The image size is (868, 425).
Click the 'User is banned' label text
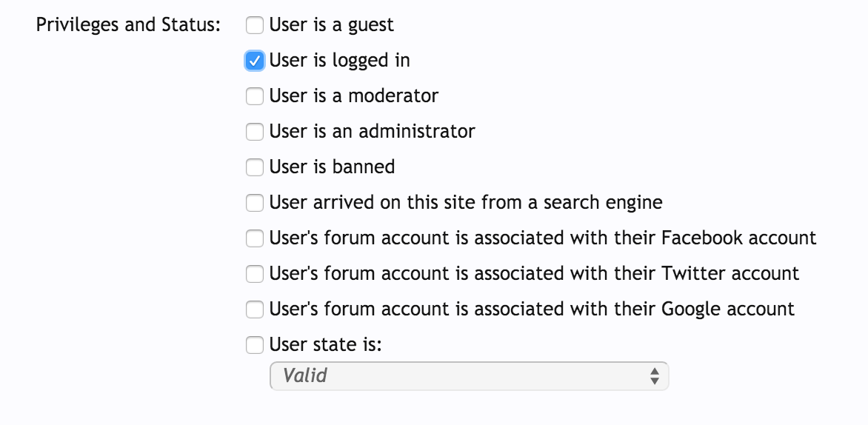click(332, 167)
